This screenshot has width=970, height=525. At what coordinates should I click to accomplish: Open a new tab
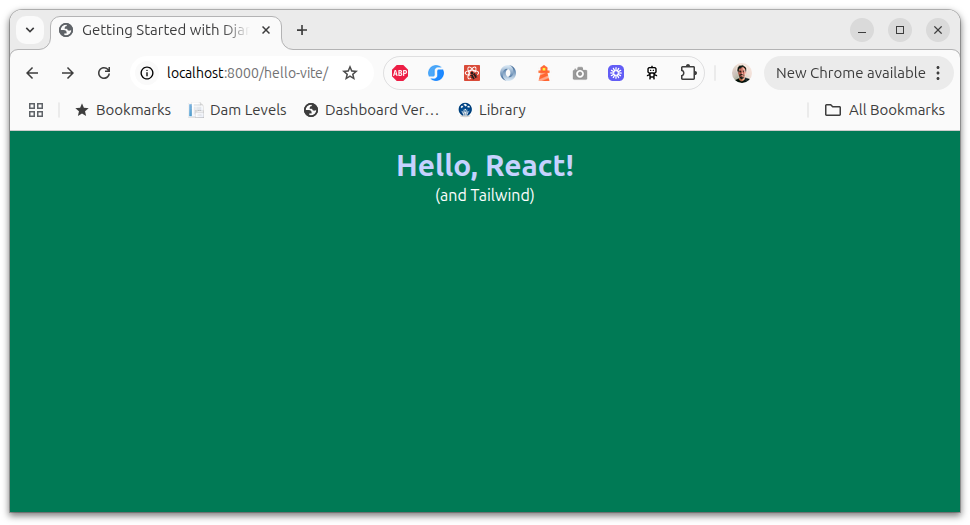coord(302,30)
